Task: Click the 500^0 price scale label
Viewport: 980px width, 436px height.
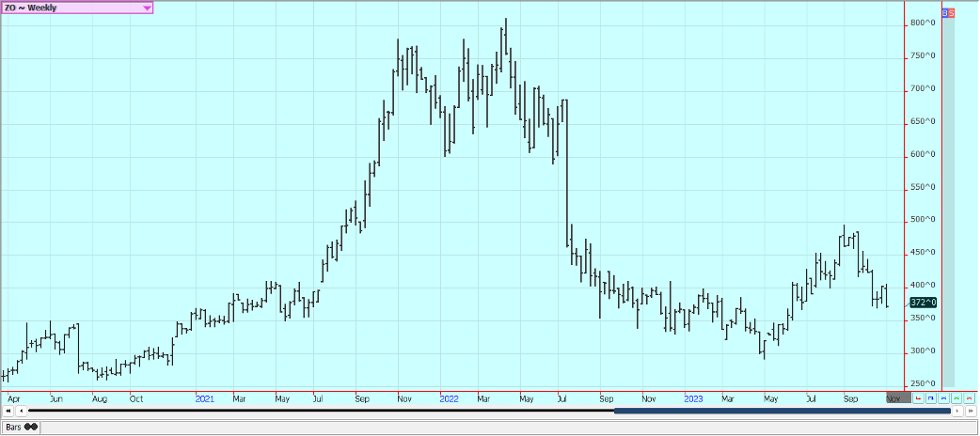Action: coord(924,220)
